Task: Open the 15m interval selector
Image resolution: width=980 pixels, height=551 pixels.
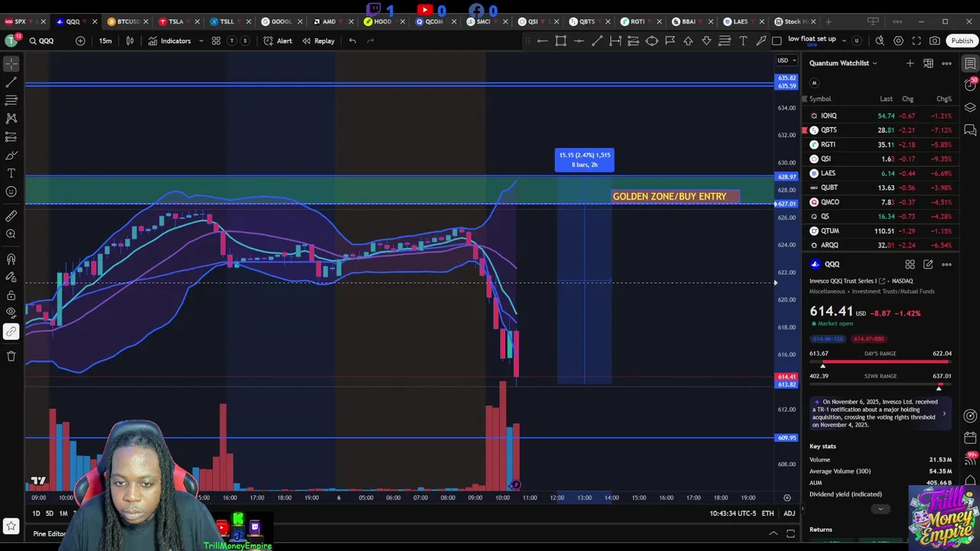Action: click(106, 41)
